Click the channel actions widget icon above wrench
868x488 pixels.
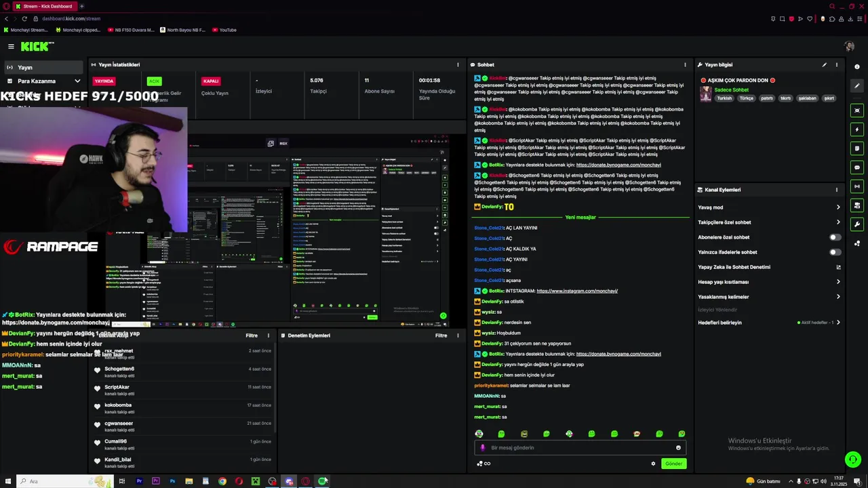click(x=857, y=205)
